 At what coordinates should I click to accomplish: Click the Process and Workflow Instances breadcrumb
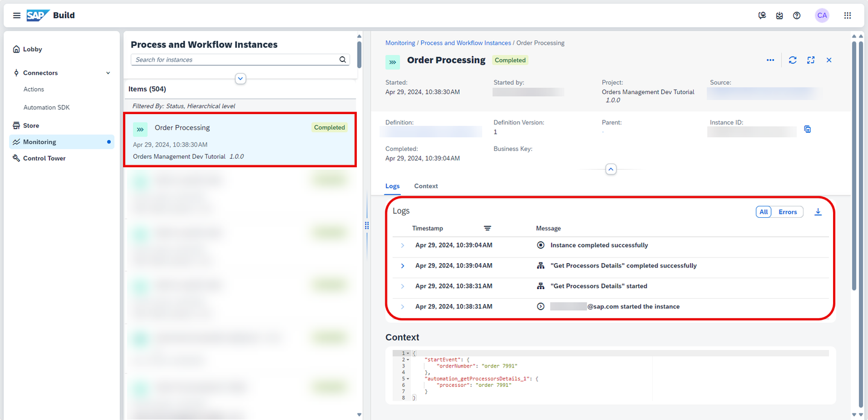[465, 43]
